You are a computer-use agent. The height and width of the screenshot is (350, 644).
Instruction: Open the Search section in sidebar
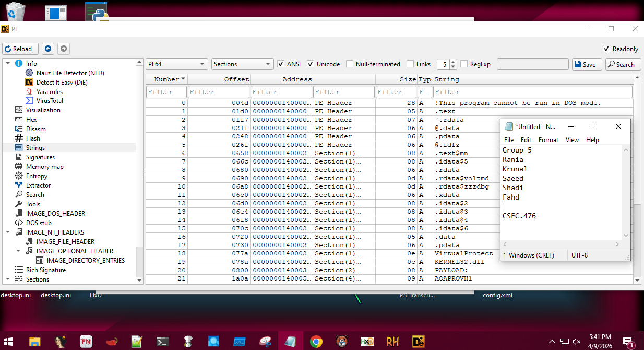coord(35,195)
